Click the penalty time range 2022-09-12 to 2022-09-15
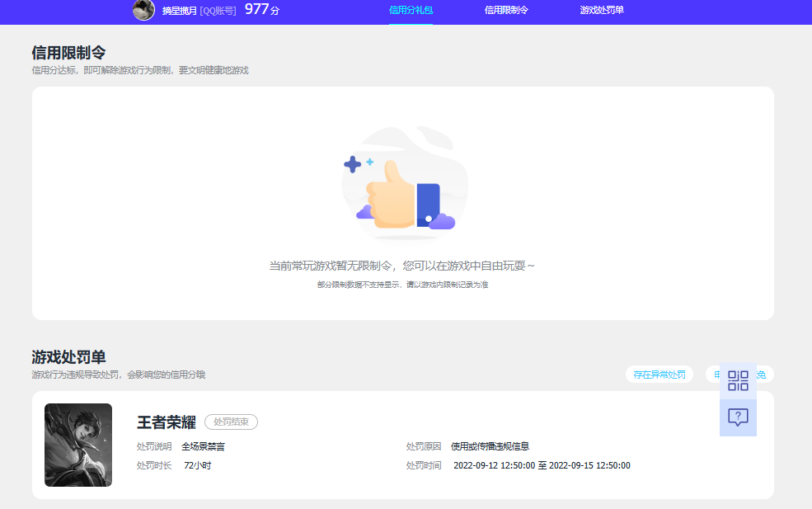This screenshot has width=812, height=509. click(x=542, y=465)
